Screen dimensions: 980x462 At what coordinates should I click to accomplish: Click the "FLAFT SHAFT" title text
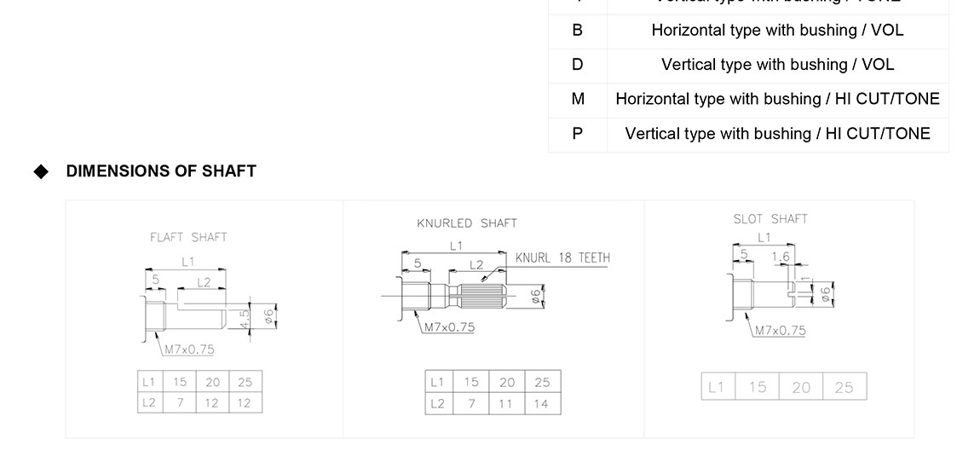[x=188, y=237]
